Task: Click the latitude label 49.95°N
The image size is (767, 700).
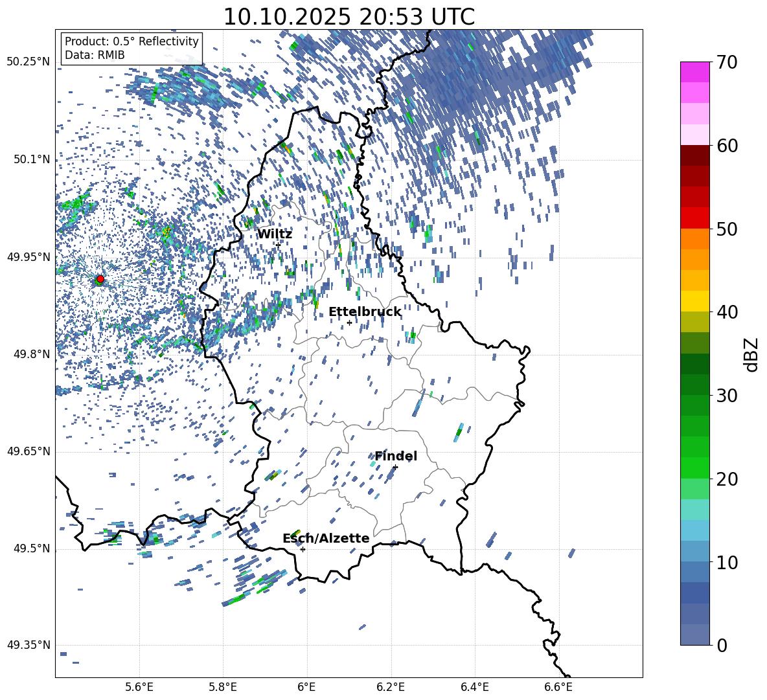Action: click(29, 257)
